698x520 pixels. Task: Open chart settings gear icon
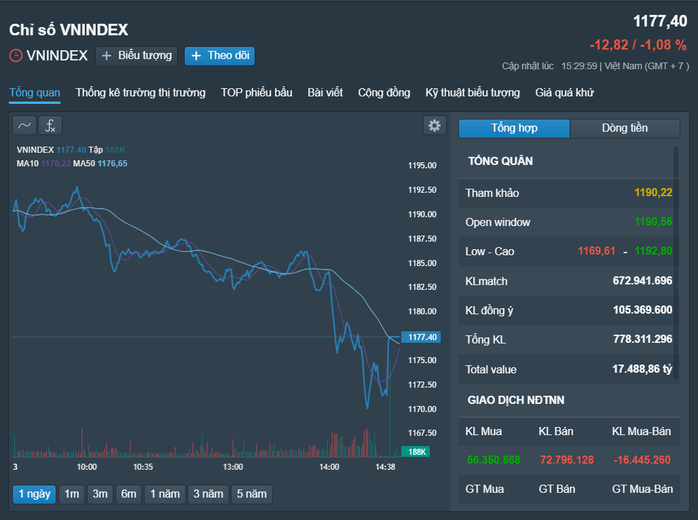pyautogui.click(x=434, y=126)
